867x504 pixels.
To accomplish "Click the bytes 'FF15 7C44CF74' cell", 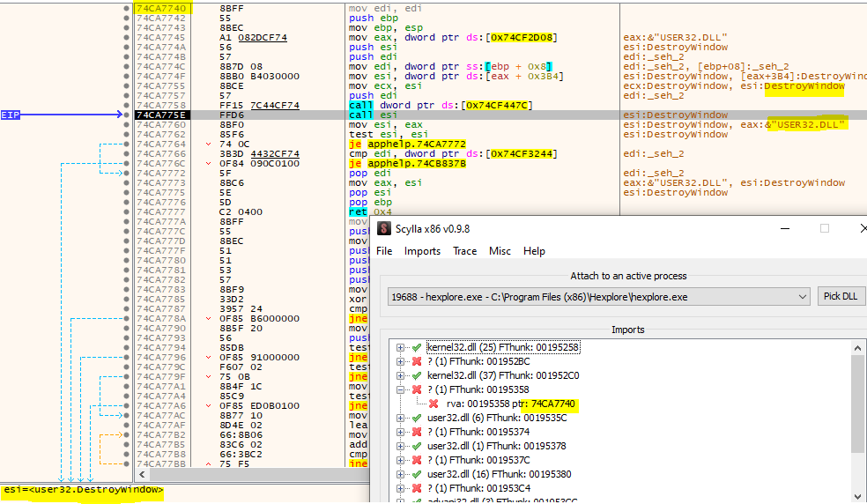I will 259,105.
